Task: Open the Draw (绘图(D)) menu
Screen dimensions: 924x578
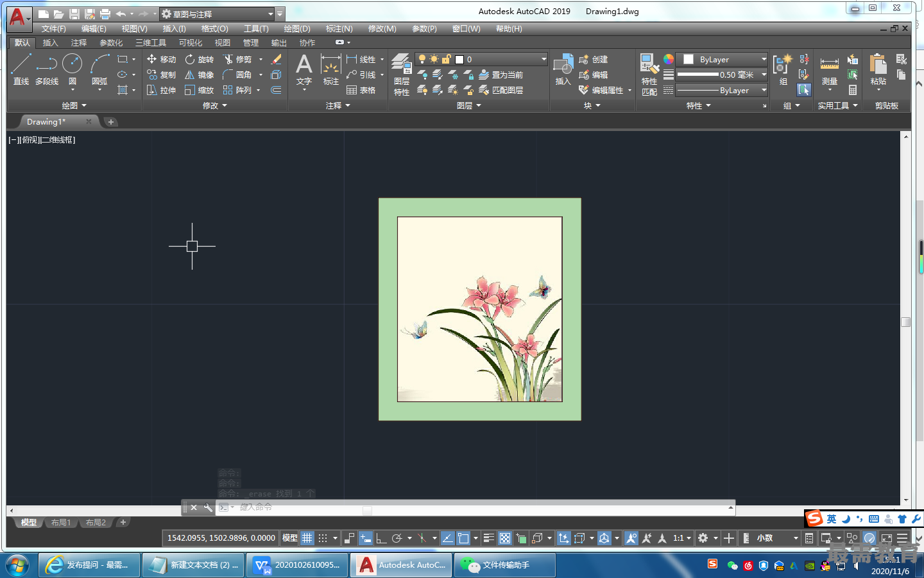Action: [x=297, y=29]
